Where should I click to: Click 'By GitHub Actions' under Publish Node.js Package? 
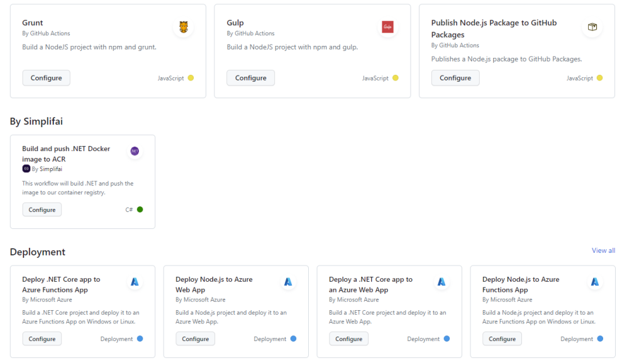coord(455,45)
